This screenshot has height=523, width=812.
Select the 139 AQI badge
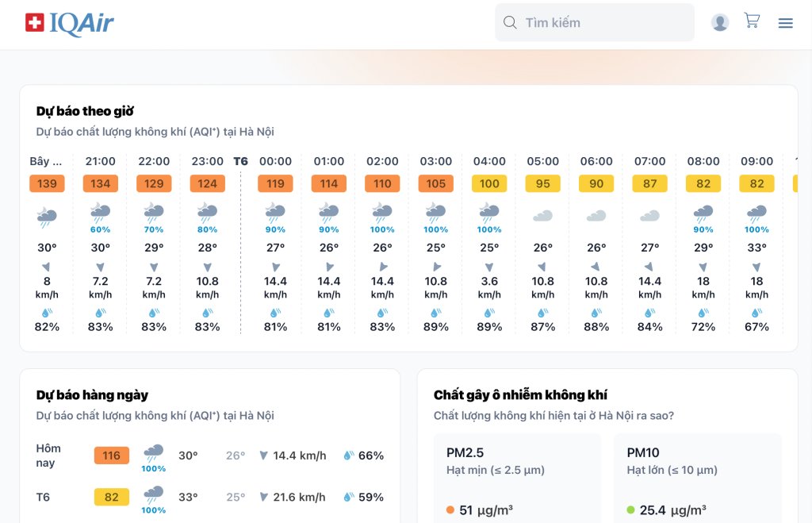click(47, 183)
